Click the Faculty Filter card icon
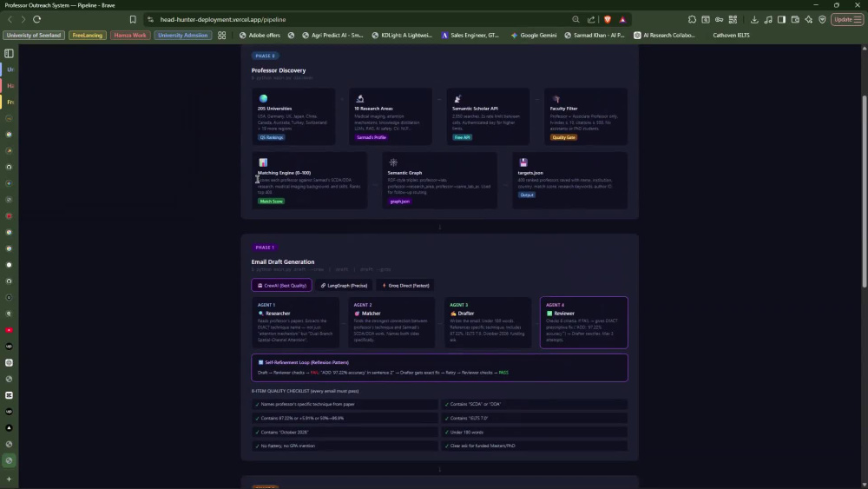Viewport: 868px width, 489px height. click(x=556, y=98)
